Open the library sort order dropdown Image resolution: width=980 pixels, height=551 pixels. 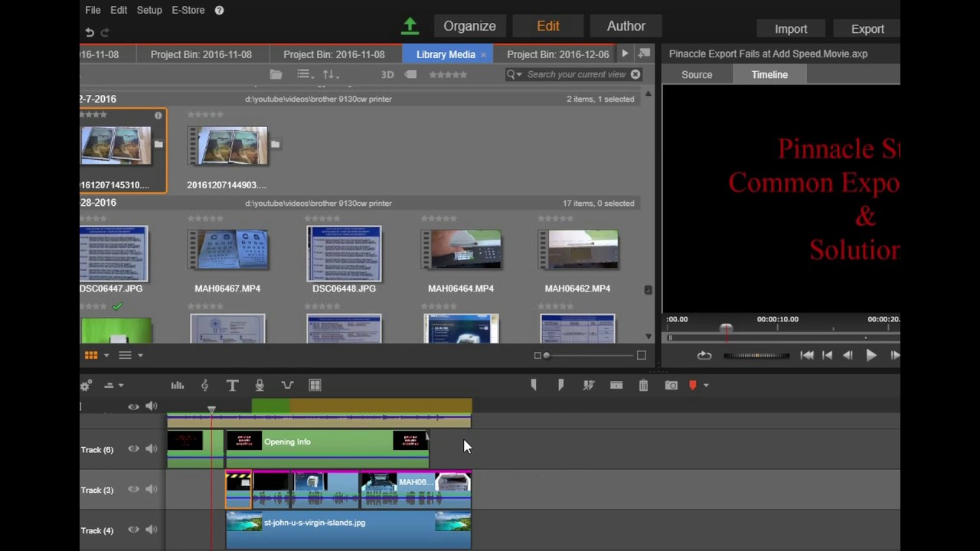[x=330, y=74]
